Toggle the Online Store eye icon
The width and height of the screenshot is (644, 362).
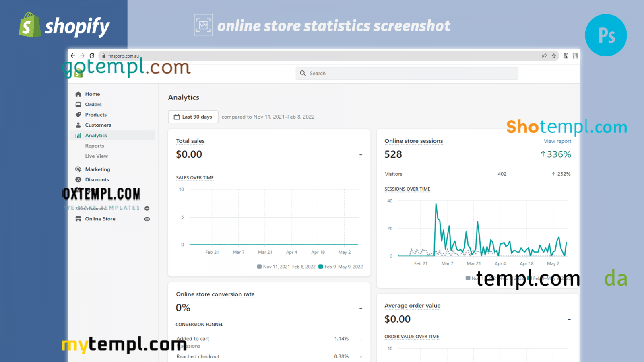(x=147, y=219)
